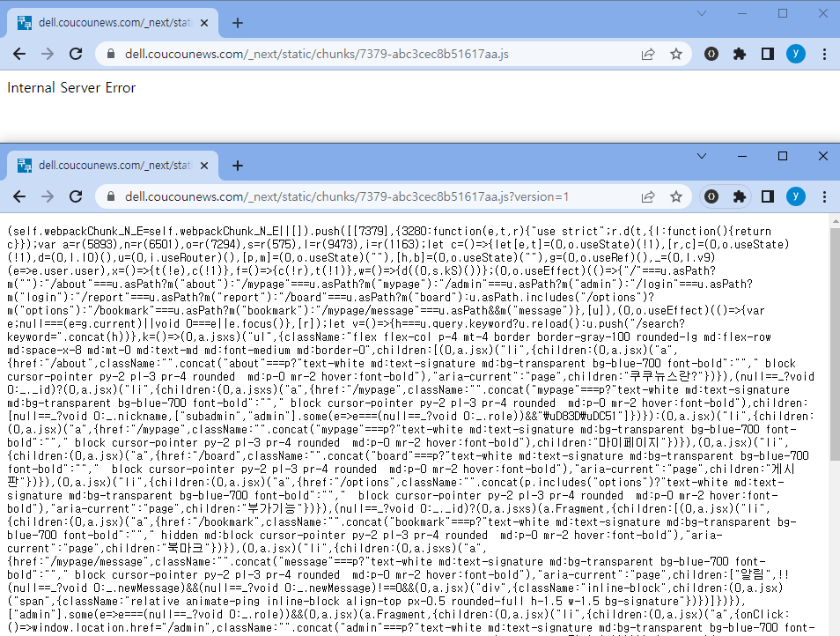Toggle side panel in the Internal Server Error window
Screen dimensions: 840x636
767,54
